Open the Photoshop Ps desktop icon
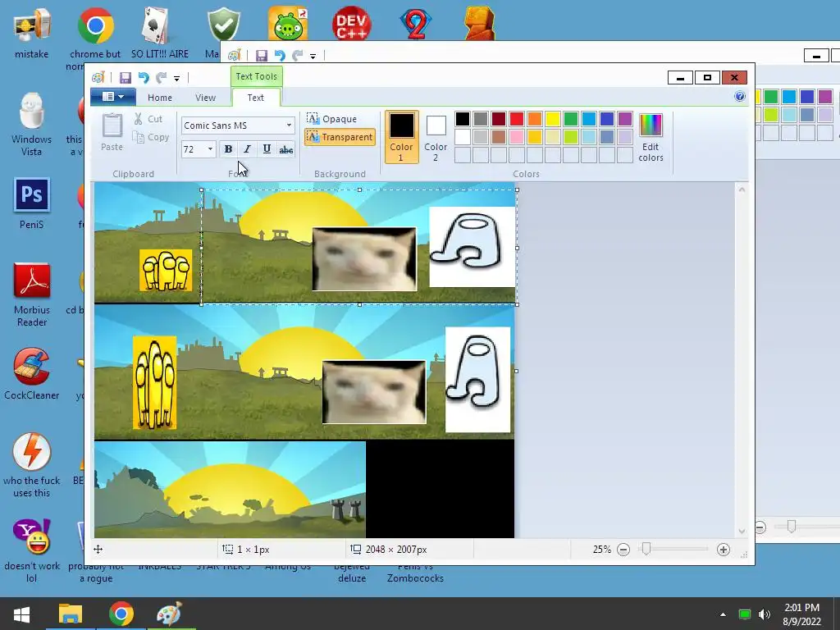This screenshot has height=630, width=840. (32, 203)
